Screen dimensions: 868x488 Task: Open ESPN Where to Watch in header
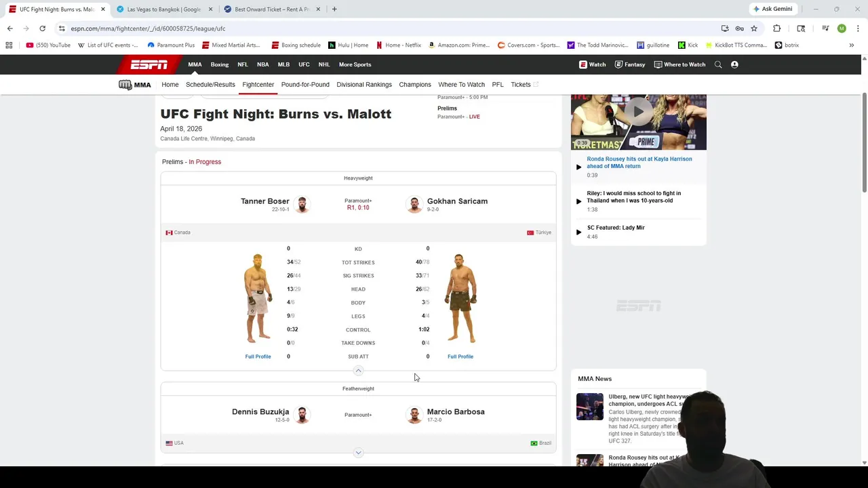point(679,64)
